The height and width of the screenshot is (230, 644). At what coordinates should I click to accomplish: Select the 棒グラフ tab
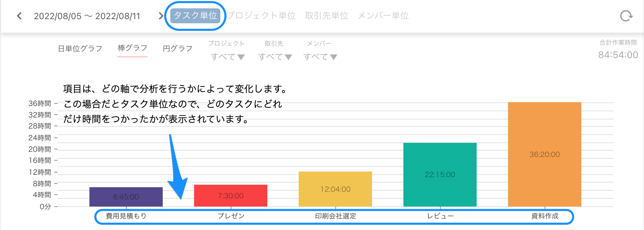(x=132, y=48)
